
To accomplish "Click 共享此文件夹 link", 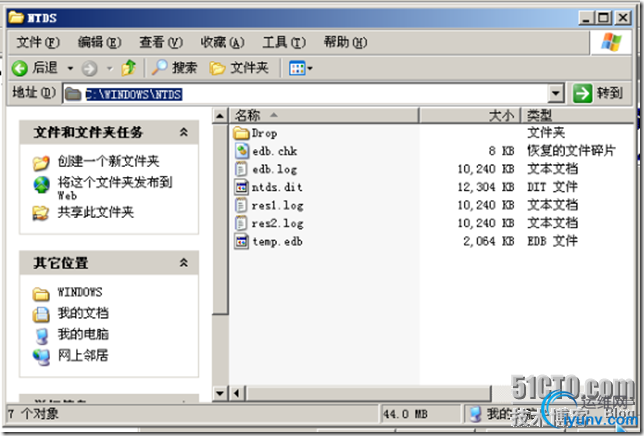I will tap(95, 212).
